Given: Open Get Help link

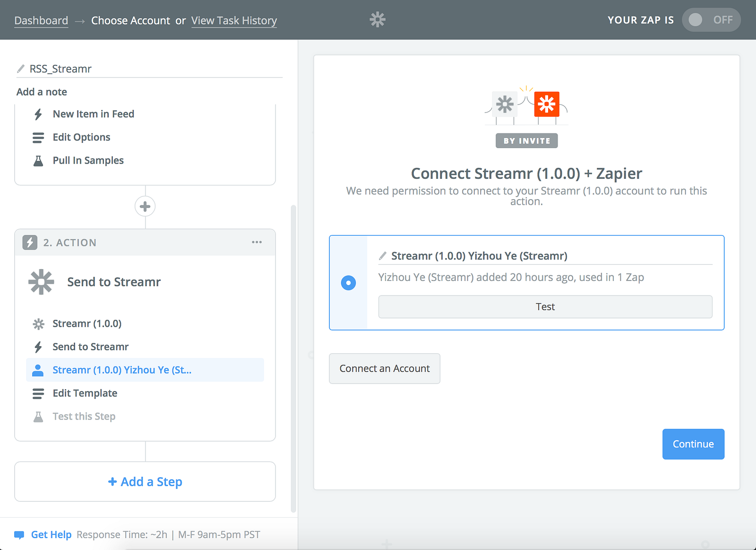Looking at the screenshot, I should [x=51, y=535].
